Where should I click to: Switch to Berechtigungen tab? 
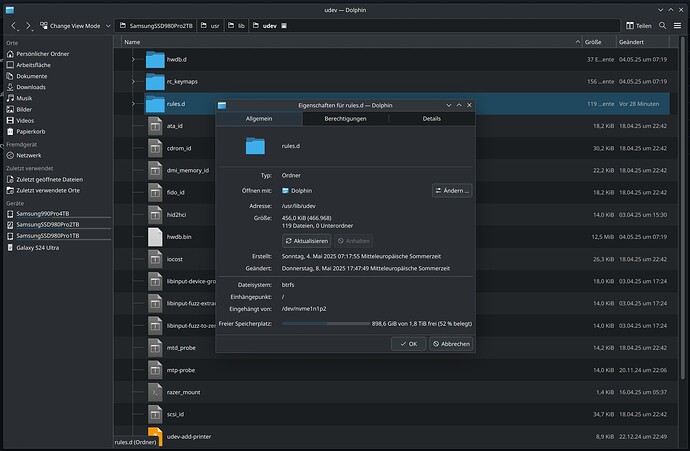345,119
